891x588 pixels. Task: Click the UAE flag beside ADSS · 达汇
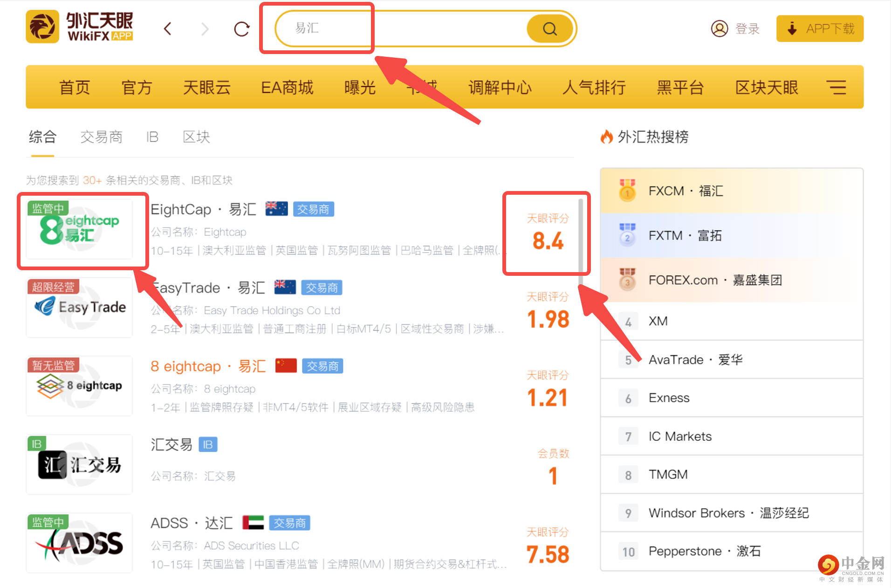[x=253, y=523]
